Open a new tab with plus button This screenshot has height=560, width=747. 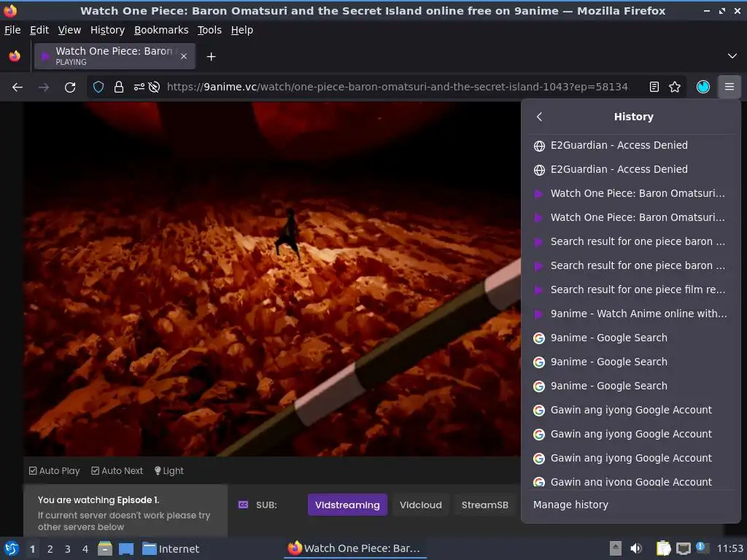click(211, 57)
